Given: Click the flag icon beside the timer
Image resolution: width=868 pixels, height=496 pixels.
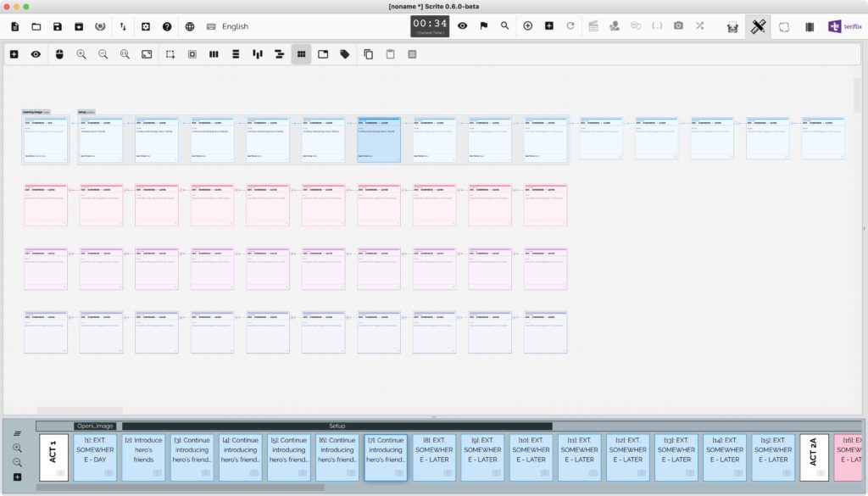Looking at the screenshot, I should (x=483, y=26).
